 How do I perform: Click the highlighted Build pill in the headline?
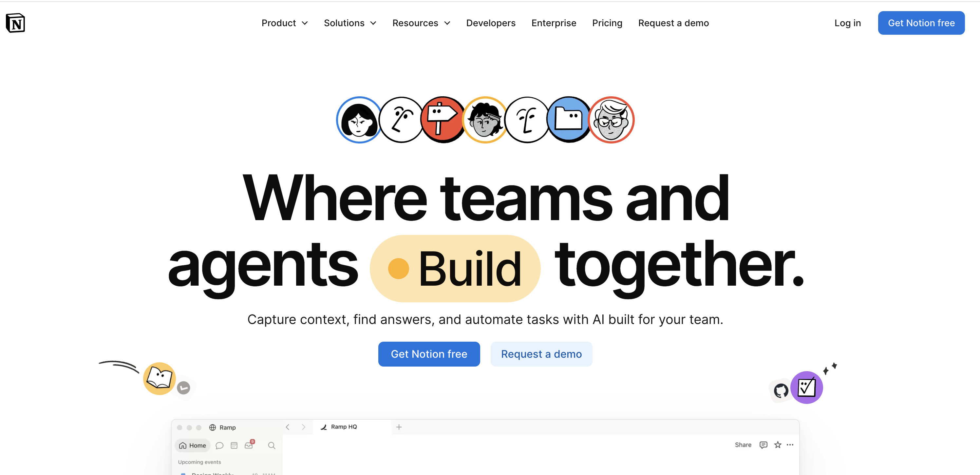(x=455, y=269)
